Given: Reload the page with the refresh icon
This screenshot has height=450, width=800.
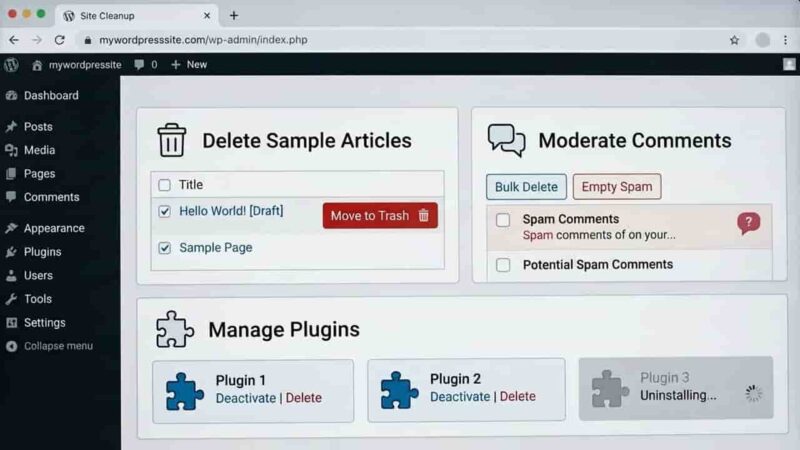Looking at the screenshot, I should 60,40.
